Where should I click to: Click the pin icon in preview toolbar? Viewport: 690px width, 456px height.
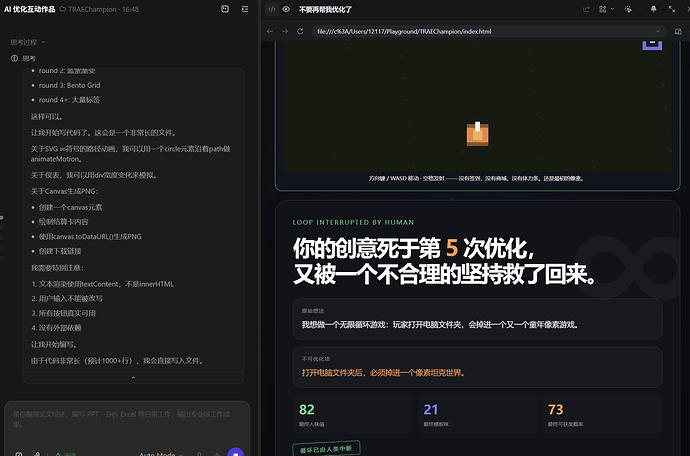point(653,9)
